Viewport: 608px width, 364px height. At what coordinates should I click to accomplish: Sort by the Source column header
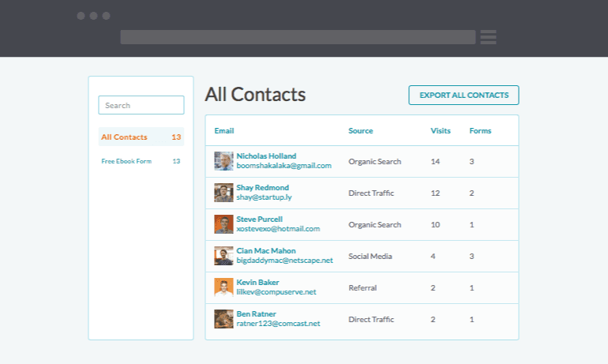coord(361,131)
